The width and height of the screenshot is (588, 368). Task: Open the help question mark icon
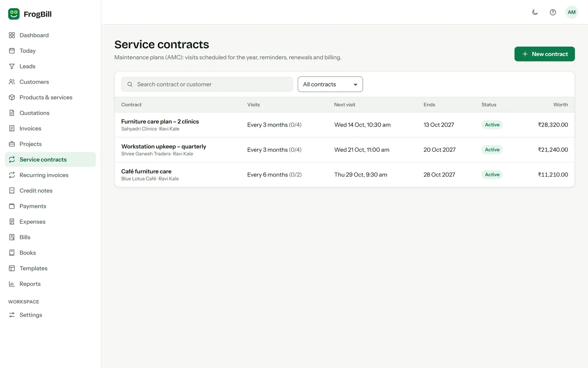553,12
